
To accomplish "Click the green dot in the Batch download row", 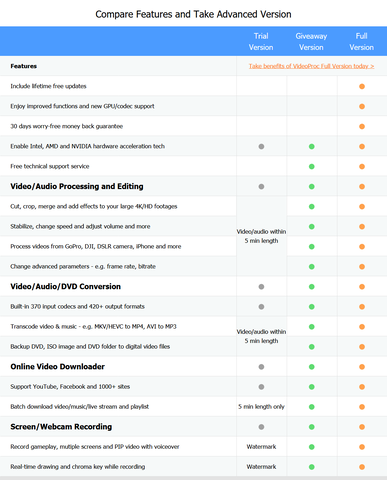I will coord(312,407).
